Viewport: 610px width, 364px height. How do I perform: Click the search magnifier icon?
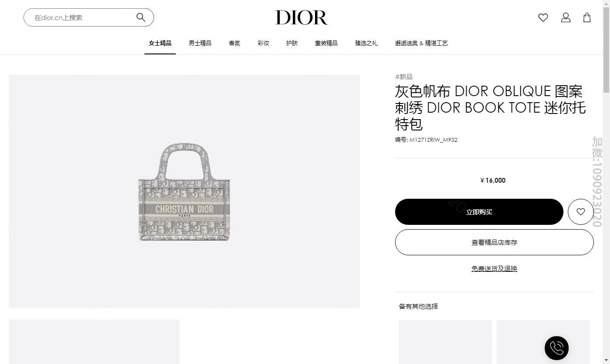coord(141,17)
